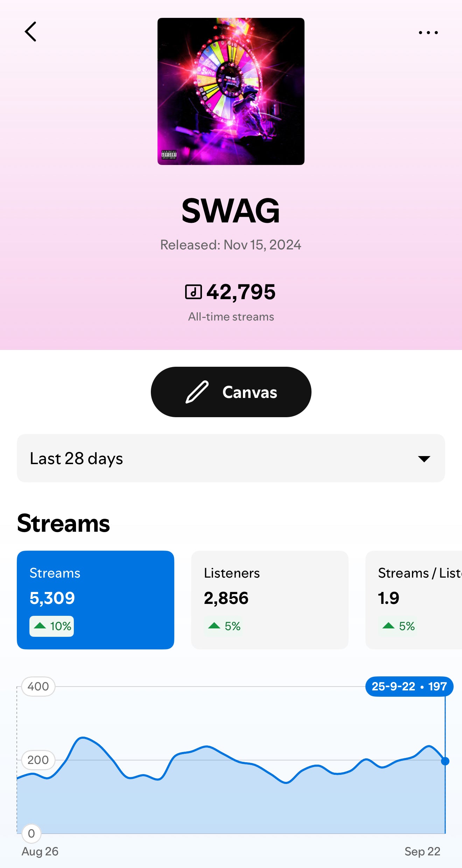Click the chart peak near Aug 26

(83, 738)
